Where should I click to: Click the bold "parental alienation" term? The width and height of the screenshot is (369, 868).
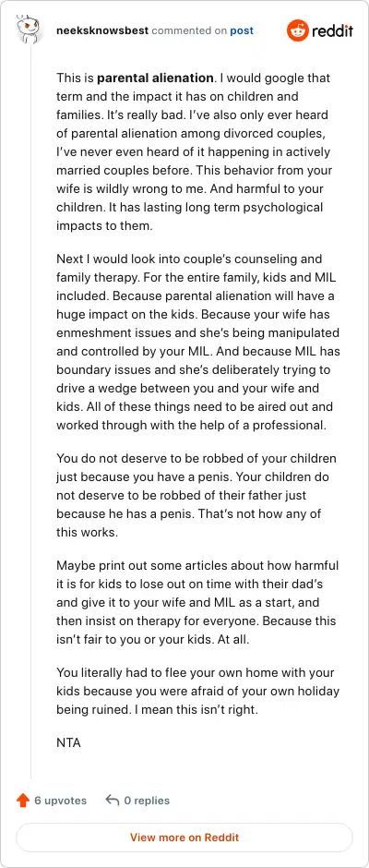coord(156,78)
